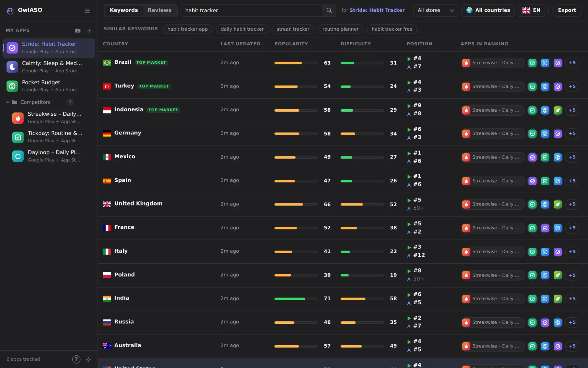This screenshot has width=588, height=368.
Task: Open the help question mark icon
Action: [x=76, y=359]
